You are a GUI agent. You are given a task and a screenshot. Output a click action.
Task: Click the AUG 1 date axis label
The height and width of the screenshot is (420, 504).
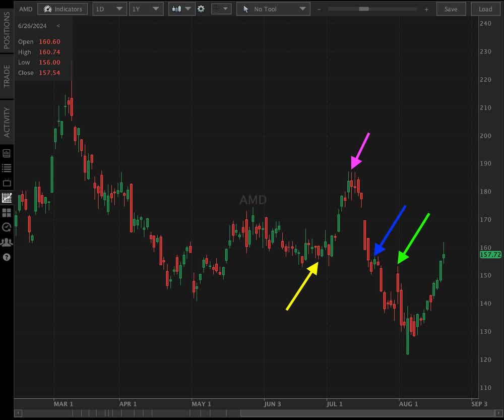(408, 404)
